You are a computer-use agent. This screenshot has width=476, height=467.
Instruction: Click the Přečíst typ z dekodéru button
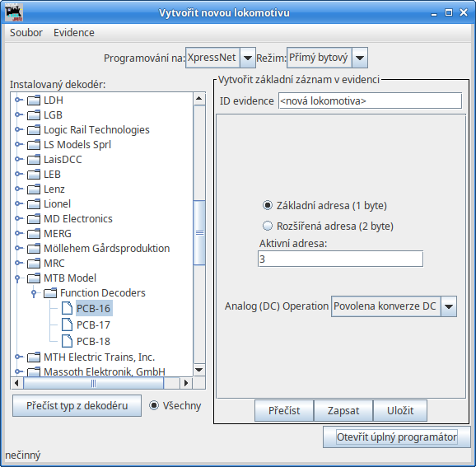(77, 406)
